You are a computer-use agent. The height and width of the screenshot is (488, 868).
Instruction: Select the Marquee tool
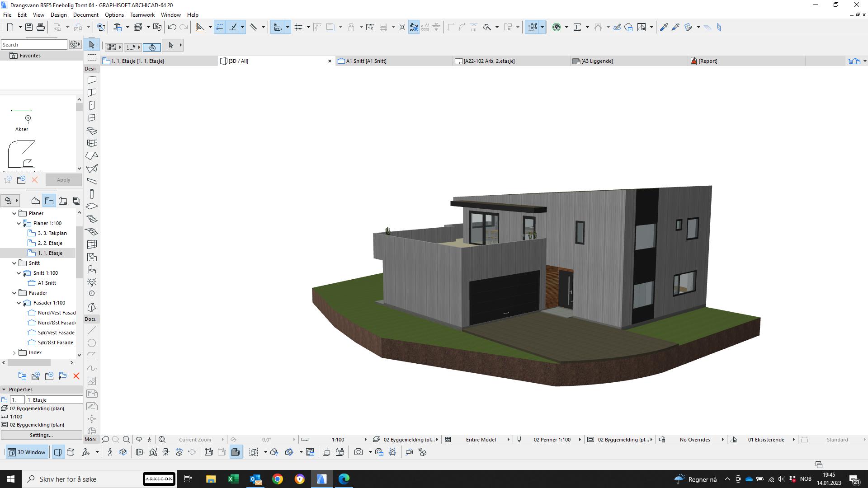tap(92, 57)
